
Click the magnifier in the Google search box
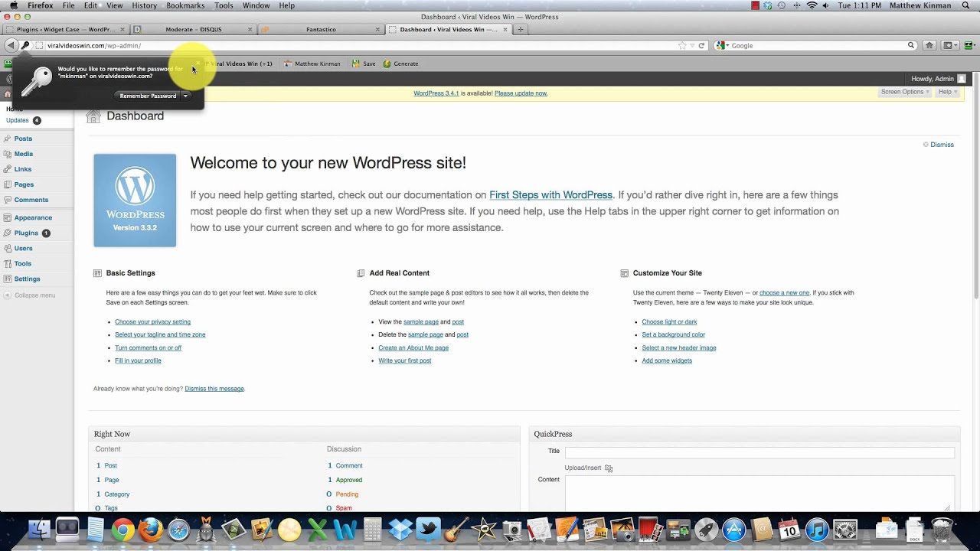[911, 46]
